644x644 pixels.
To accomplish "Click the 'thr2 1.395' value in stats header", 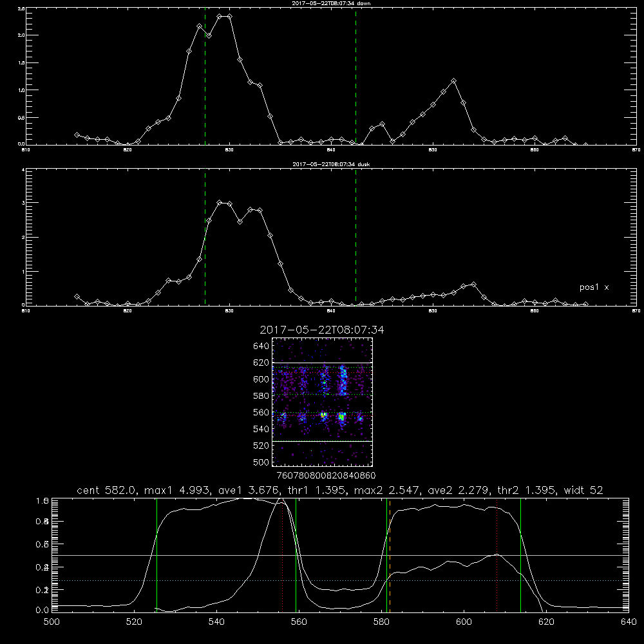I will pos(527,490).
